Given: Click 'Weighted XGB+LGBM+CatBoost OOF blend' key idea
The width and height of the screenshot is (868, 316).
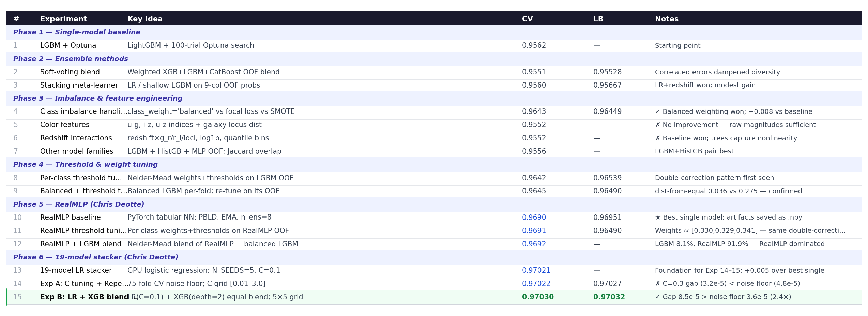Looking at the screenshot, I should 203,72.
